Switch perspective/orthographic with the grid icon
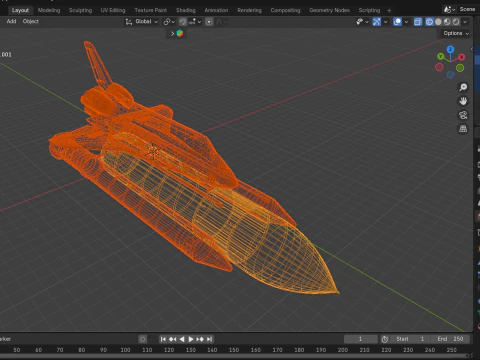This screenshot has height=360, width=480. tap(463, 129)
